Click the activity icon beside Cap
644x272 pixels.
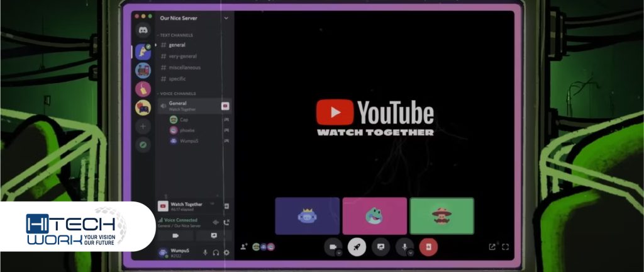(226, 120)
